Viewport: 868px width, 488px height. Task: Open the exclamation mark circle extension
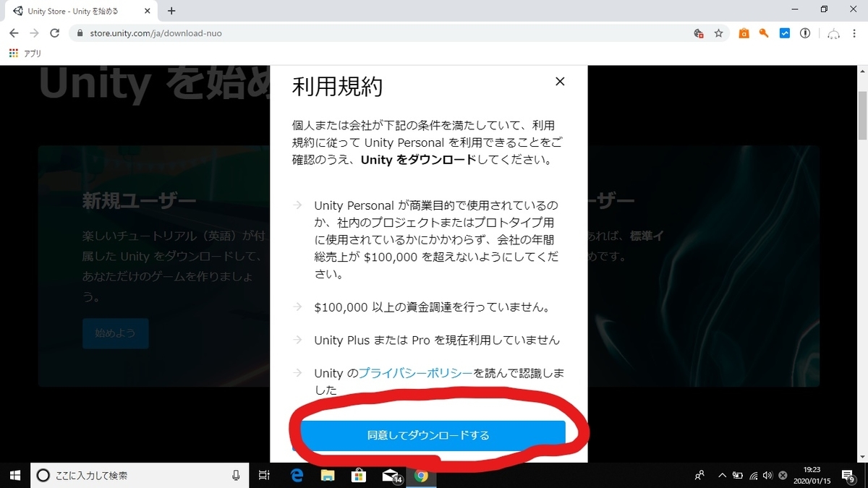[805, 33]
